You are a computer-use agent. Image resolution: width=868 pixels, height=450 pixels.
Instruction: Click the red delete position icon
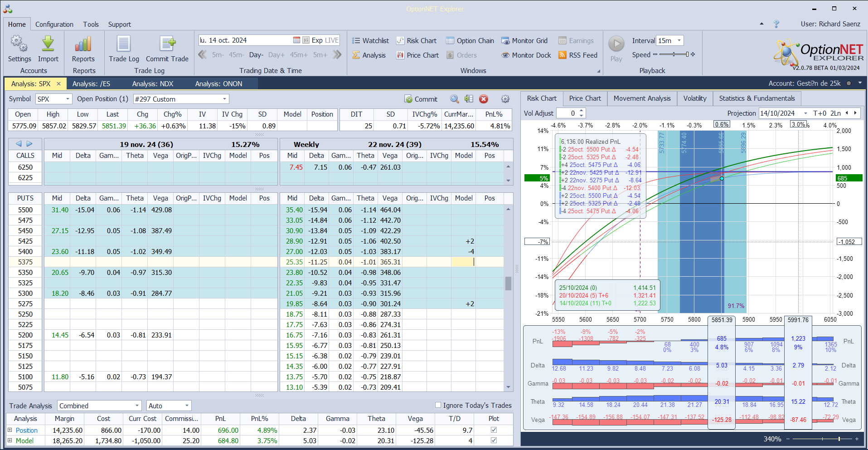[484, 99]
